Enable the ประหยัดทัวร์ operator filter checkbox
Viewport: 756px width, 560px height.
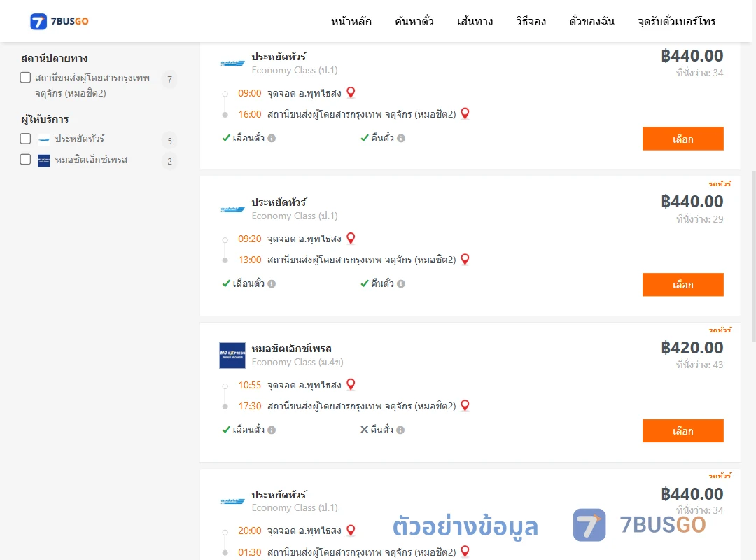pyautogui.click(x=26, y=139)
